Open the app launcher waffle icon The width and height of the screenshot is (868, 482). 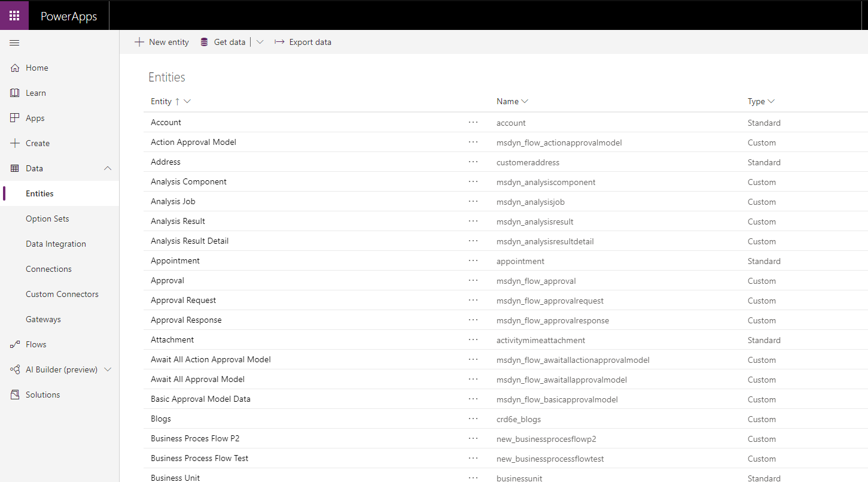tap(14, 16)
